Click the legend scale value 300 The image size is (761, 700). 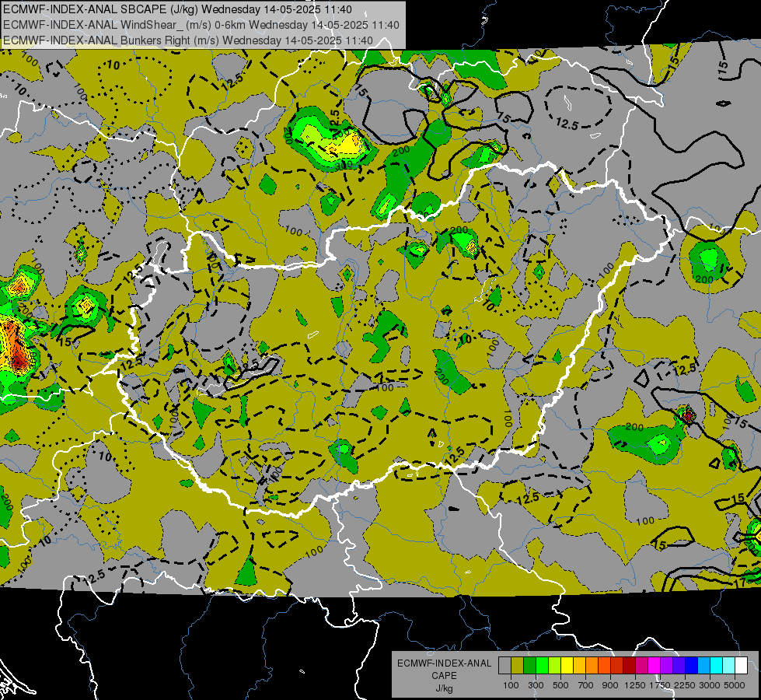[536, 685]
